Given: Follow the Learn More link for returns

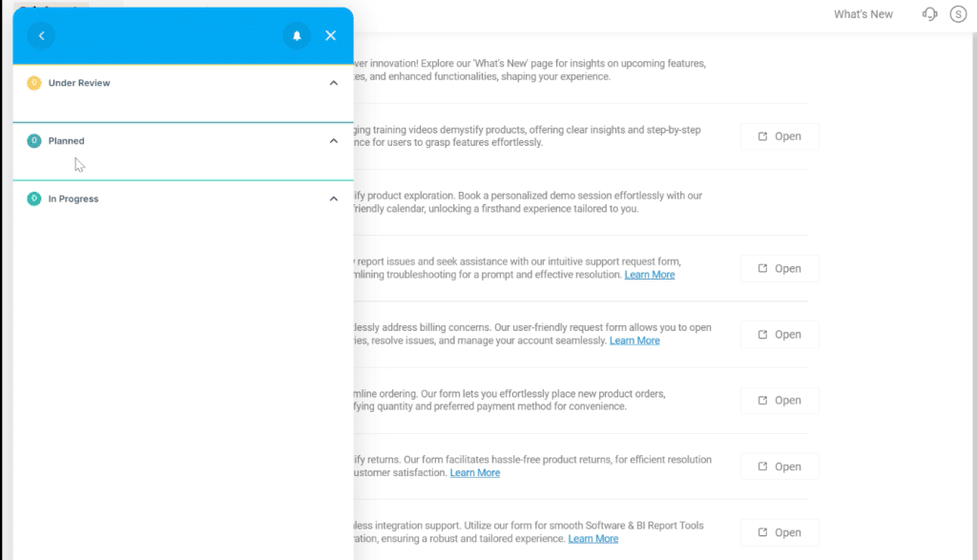Looking at the screenshot, I should click(474, 473).
